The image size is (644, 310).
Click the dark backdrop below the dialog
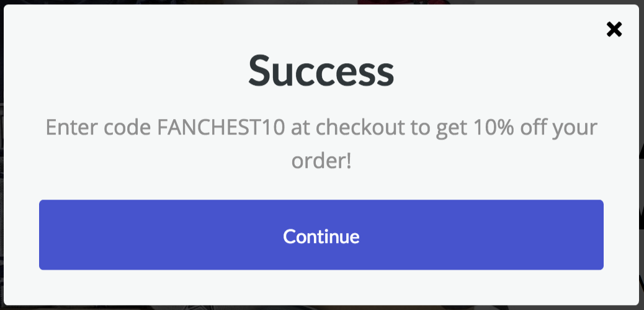[x=321, y=307]
